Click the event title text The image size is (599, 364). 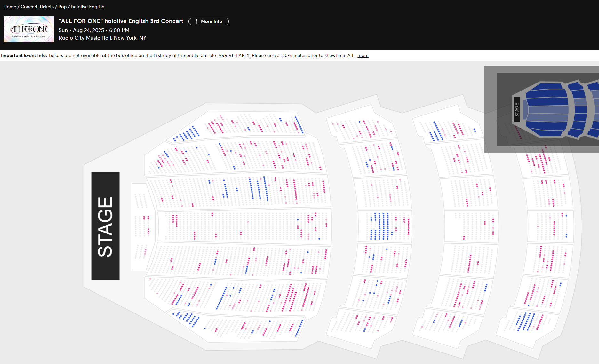[121, 21]
